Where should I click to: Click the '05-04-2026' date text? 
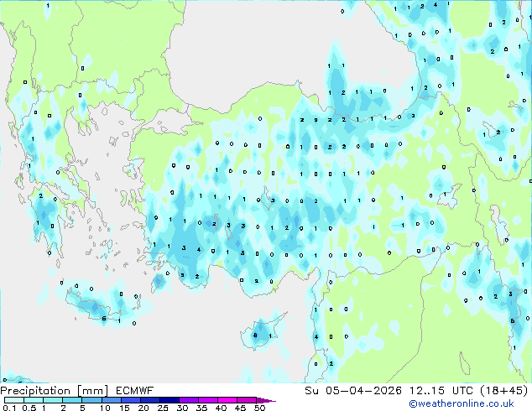(363, 391)
